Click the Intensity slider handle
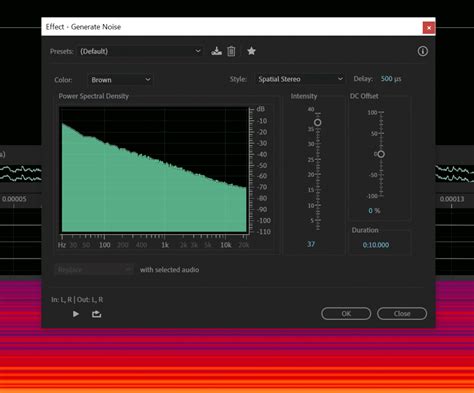The width and height of the screenshot is (474, 393). (318, 123)
